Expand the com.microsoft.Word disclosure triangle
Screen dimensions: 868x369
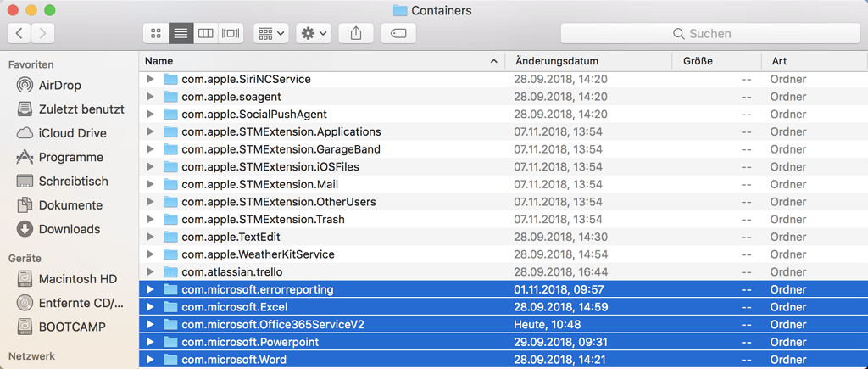click(150, 360)
